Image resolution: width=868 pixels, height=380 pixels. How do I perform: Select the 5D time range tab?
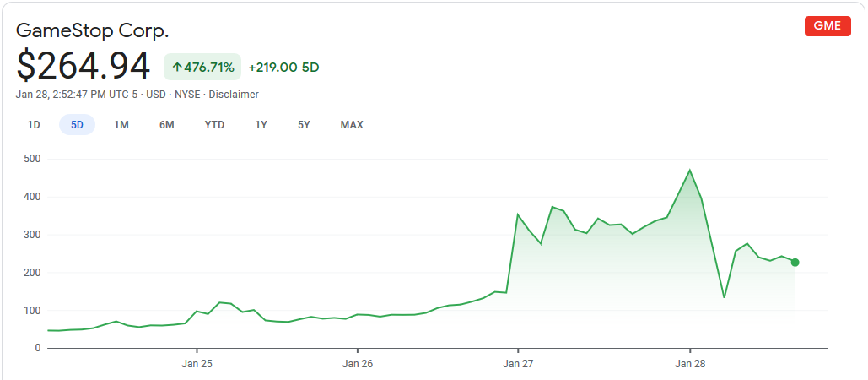pos(77,125)
